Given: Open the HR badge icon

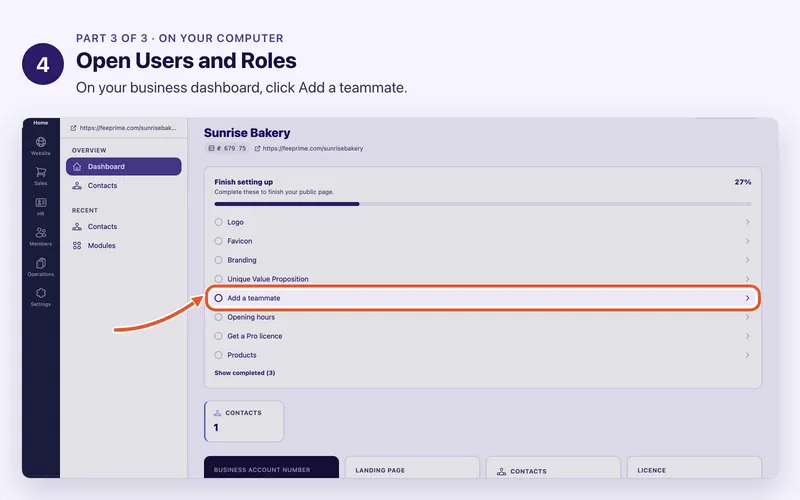Looking at the screenshot, I should [41, 203].
